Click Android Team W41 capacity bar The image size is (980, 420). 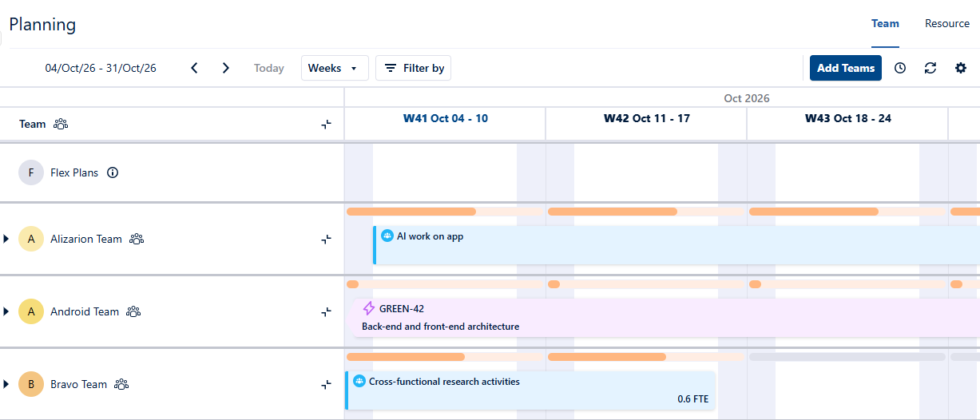[445, 284]
